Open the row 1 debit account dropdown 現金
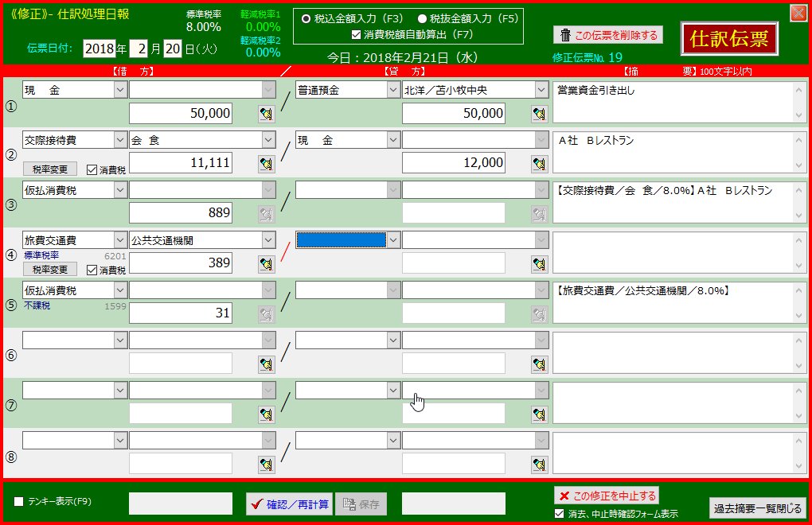This screenshot has height=525, width=812. tap(119, 90)
